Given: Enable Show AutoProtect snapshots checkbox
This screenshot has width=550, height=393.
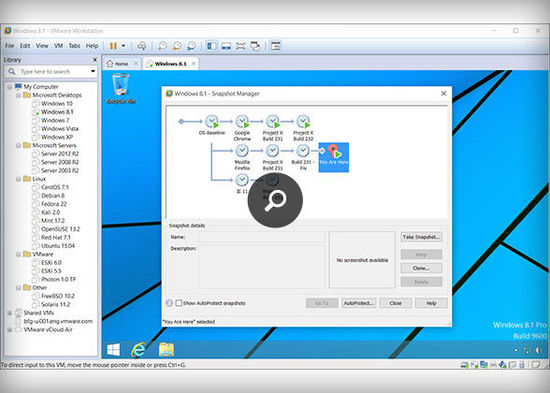Looking at the screenshot, I should tap(179, 303).
